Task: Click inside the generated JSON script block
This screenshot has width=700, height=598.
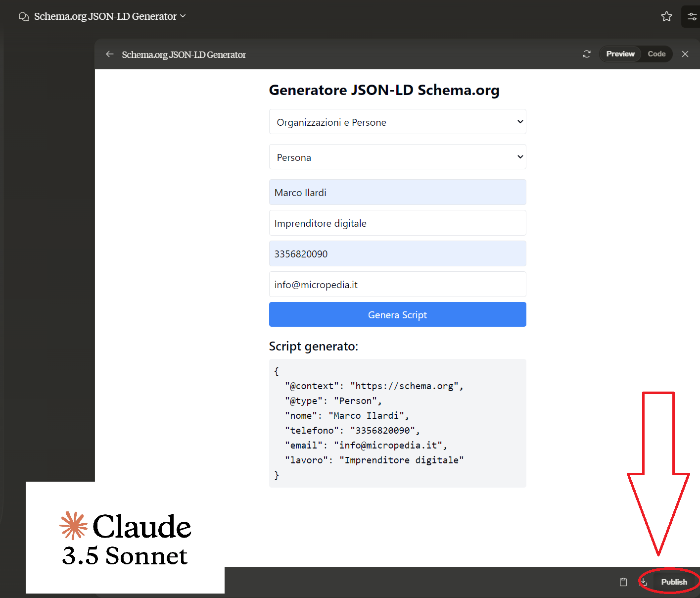Action: [x=397, y=423]
